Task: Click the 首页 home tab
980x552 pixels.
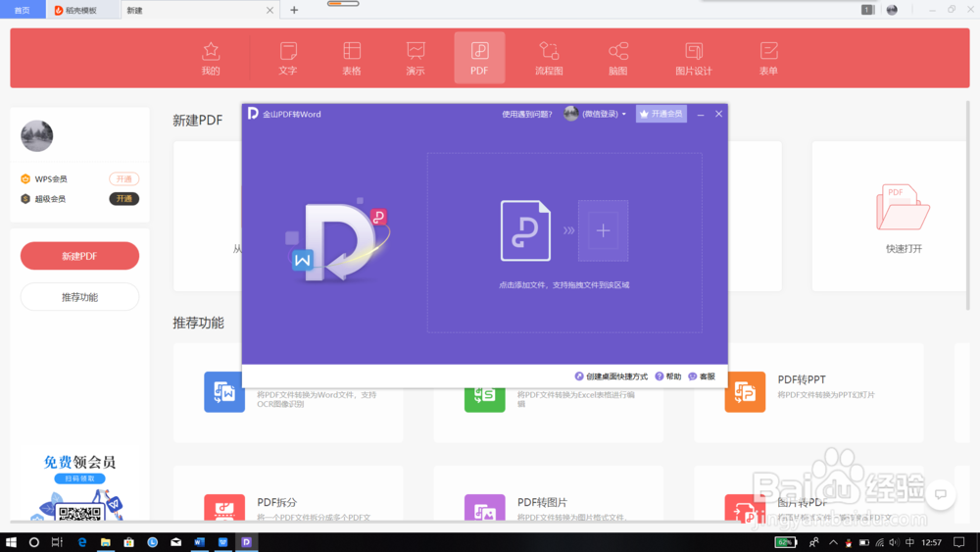Action: [x=23, y=10]
